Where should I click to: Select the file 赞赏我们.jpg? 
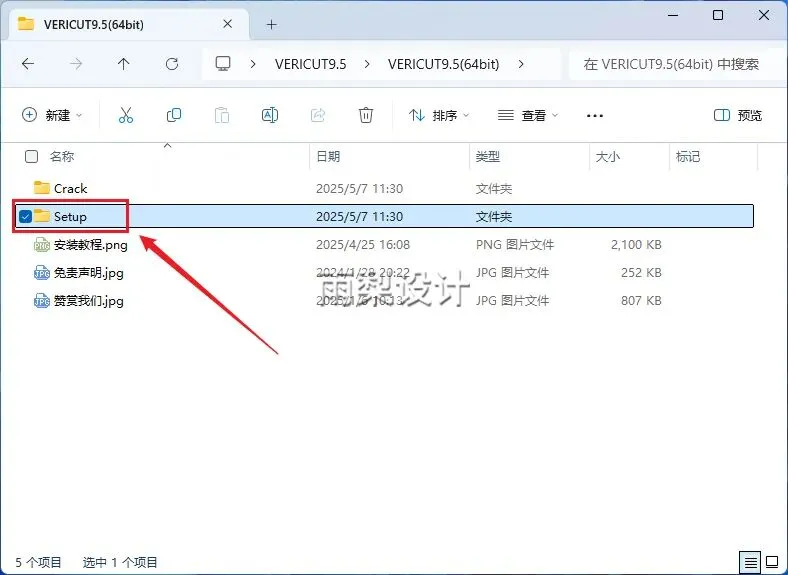(88, 301)
